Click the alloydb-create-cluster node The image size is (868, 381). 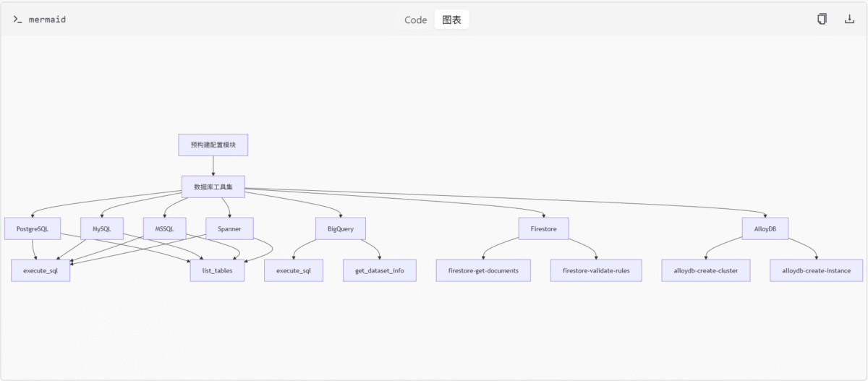[706, 270]
